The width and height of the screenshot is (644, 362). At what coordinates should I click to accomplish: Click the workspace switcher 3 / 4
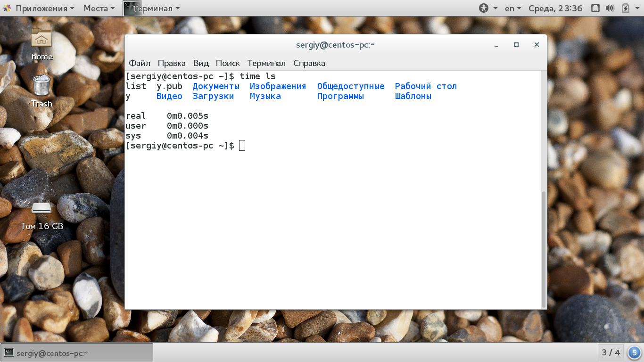click(611, 353)
